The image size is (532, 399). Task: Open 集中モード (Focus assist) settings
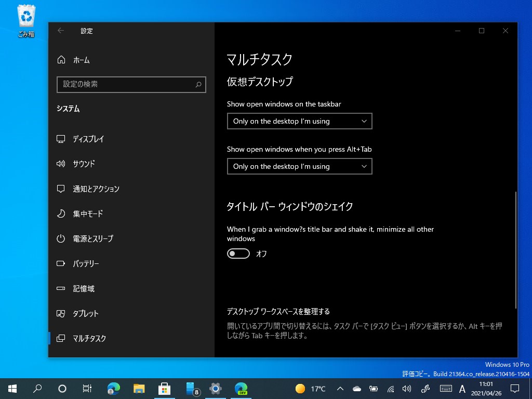(x=86, y=214)
